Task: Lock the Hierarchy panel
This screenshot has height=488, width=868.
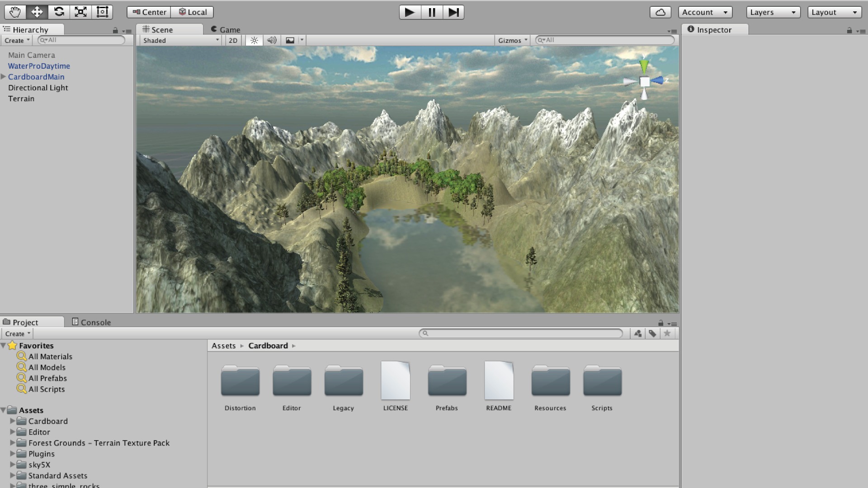Action: point(115,31)
